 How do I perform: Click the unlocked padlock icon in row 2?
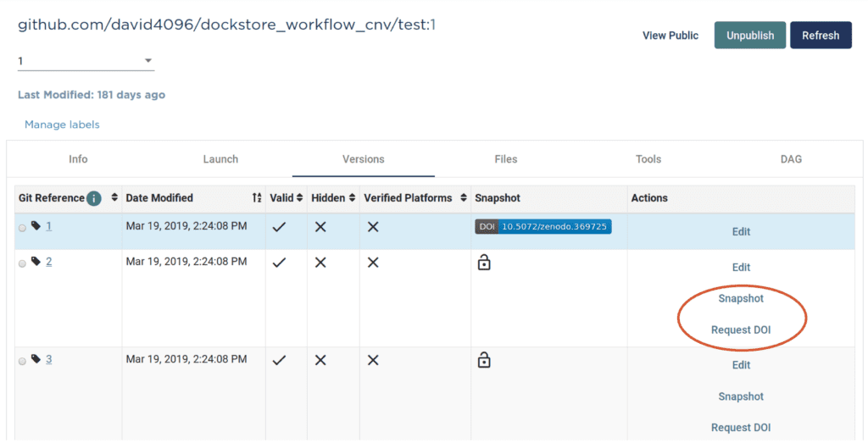484,262
